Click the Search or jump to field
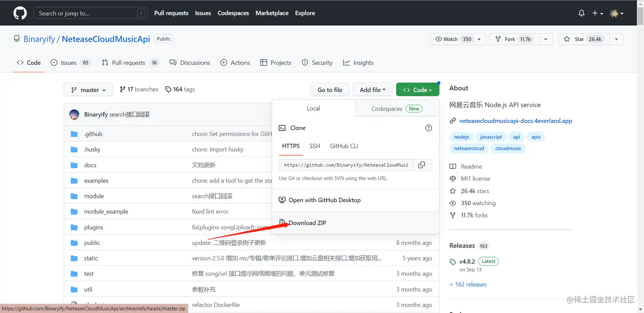 coord(90,13)
